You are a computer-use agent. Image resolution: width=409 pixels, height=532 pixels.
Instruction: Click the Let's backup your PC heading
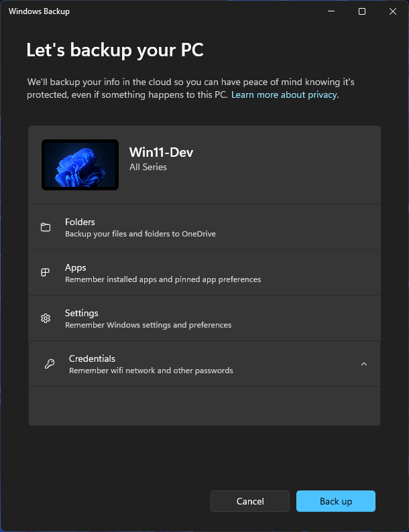coord(115,50)
